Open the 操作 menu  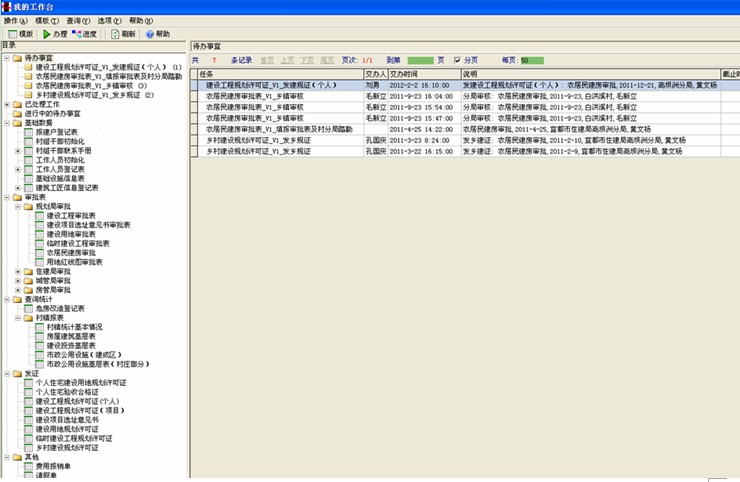pyautogui.click(x=16, y=20)
